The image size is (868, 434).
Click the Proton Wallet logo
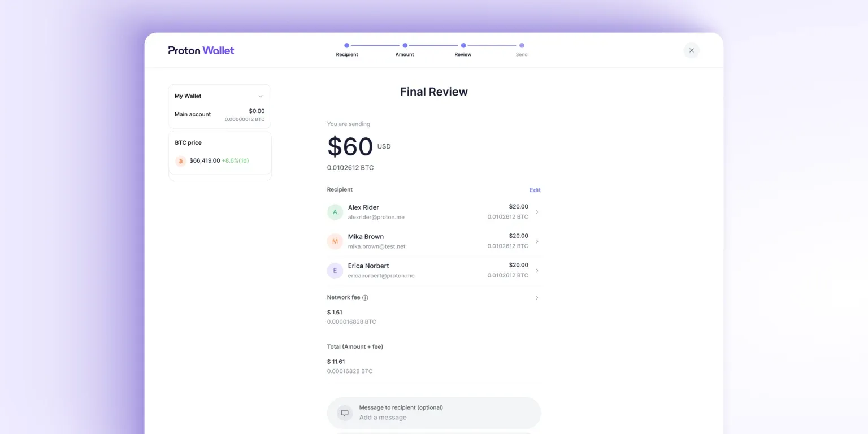coord(201,50)
